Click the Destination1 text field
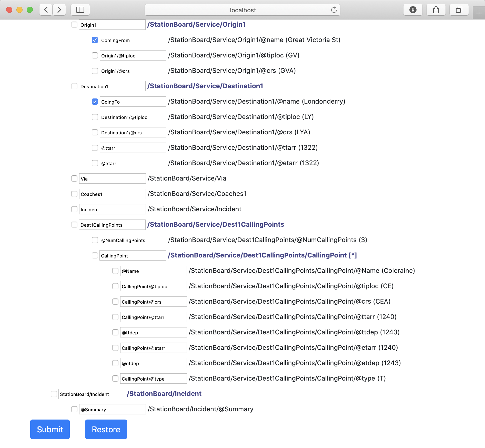 (x=112, y=86)
